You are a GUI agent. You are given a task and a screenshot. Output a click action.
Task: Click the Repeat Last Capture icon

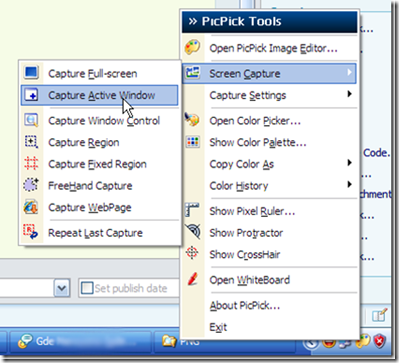pyautogui.click(x=31, y=232)
